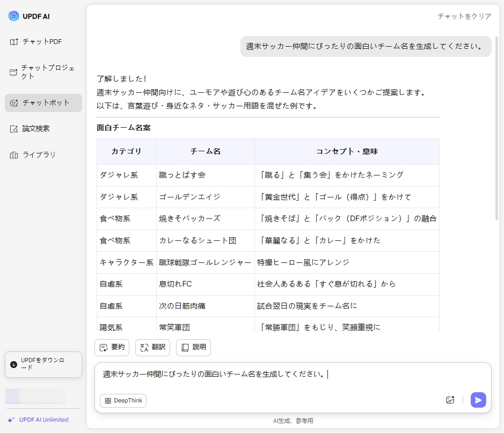Click the sparkle icon beside UPDF AI Unlimited
Image resolution: width=504 pixels, height=433 pixels.
[x=11, y=420]
